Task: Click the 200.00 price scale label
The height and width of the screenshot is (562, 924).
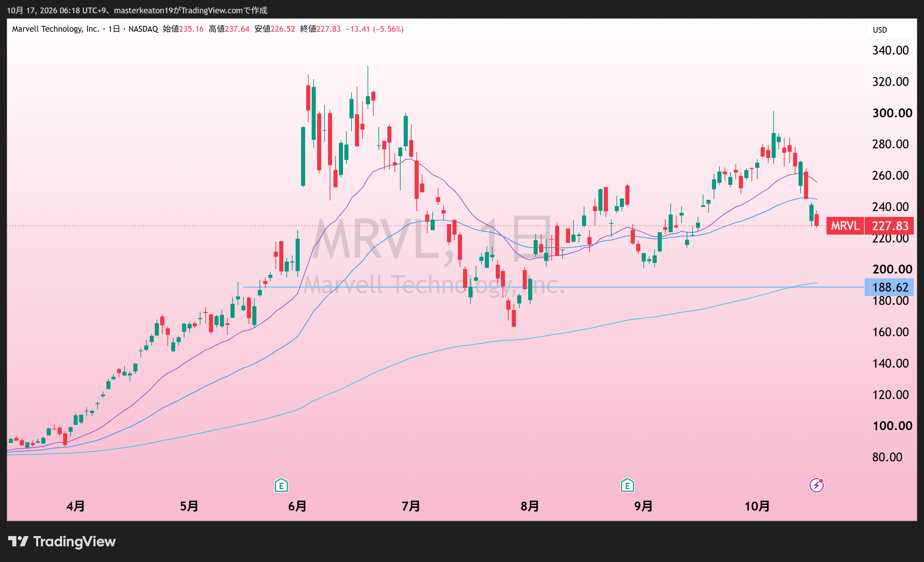Action: point(892,269)
